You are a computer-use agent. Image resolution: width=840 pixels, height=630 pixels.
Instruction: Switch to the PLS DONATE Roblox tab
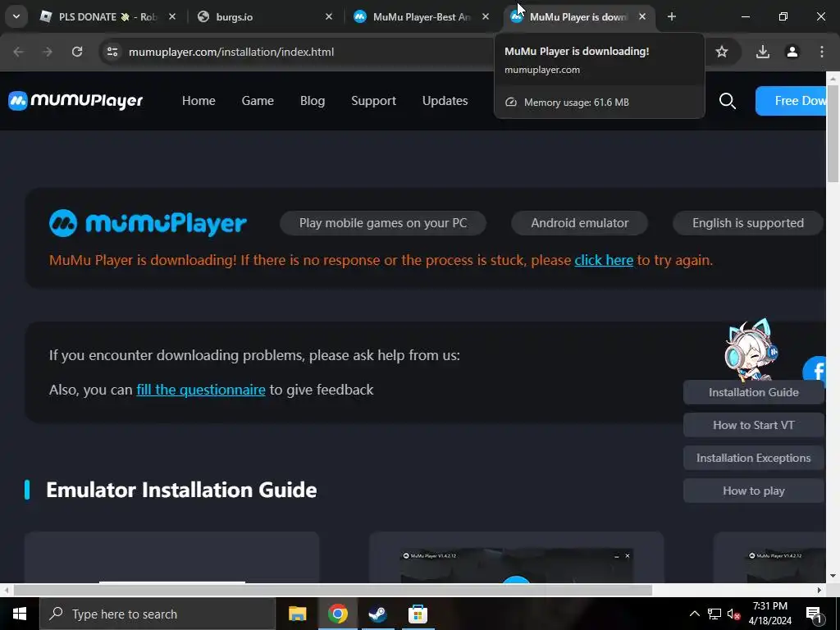[x=106, y=16]
